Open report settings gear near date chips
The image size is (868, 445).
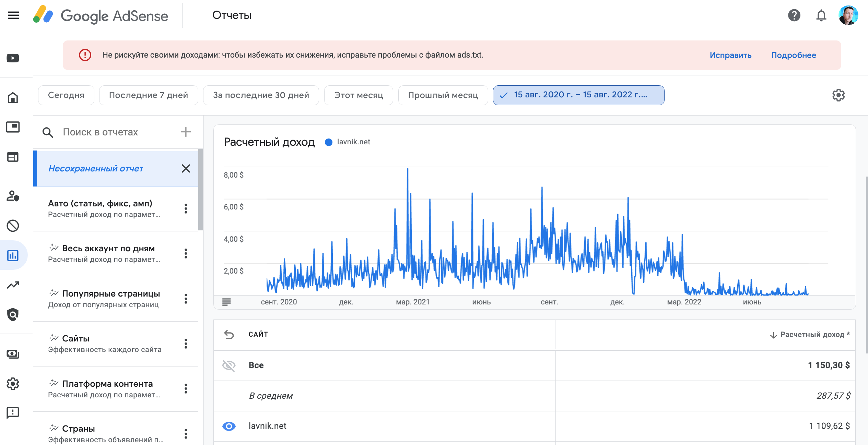tap(838, 95)
